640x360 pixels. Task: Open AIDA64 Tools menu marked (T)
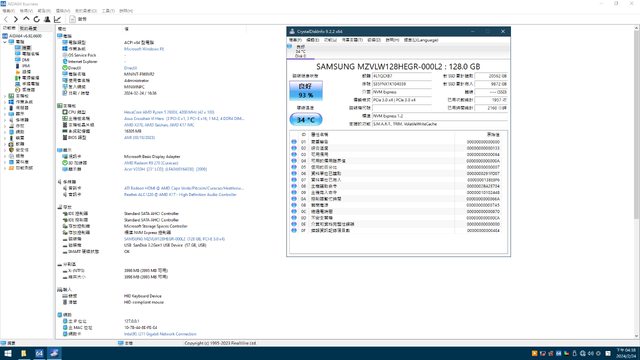pyautogui.click(x=108, y=11)
